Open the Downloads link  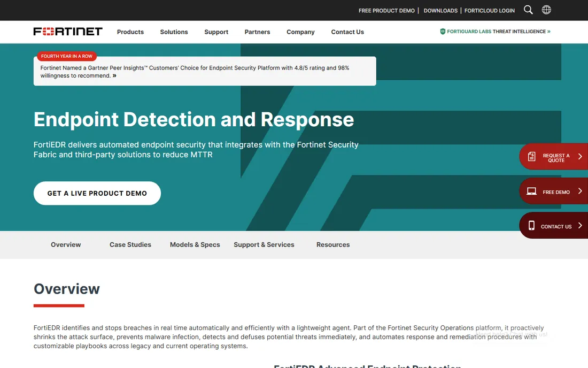440,11
